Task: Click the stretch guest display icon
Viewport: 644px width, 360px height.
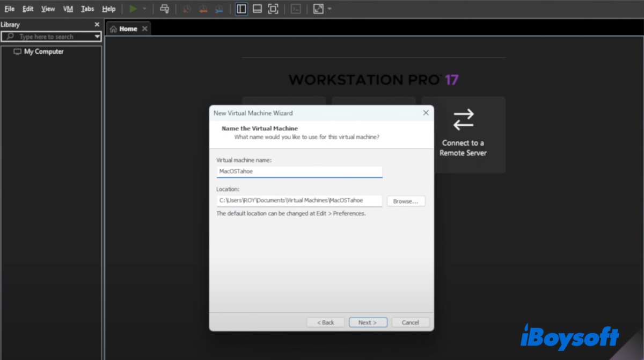Action: 318,9
